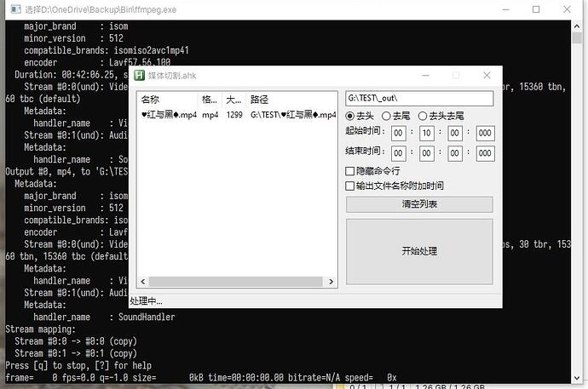The image size is (588, 389).
Task: Click the 结束时间 hours field
Action: (x=398, y=153)
